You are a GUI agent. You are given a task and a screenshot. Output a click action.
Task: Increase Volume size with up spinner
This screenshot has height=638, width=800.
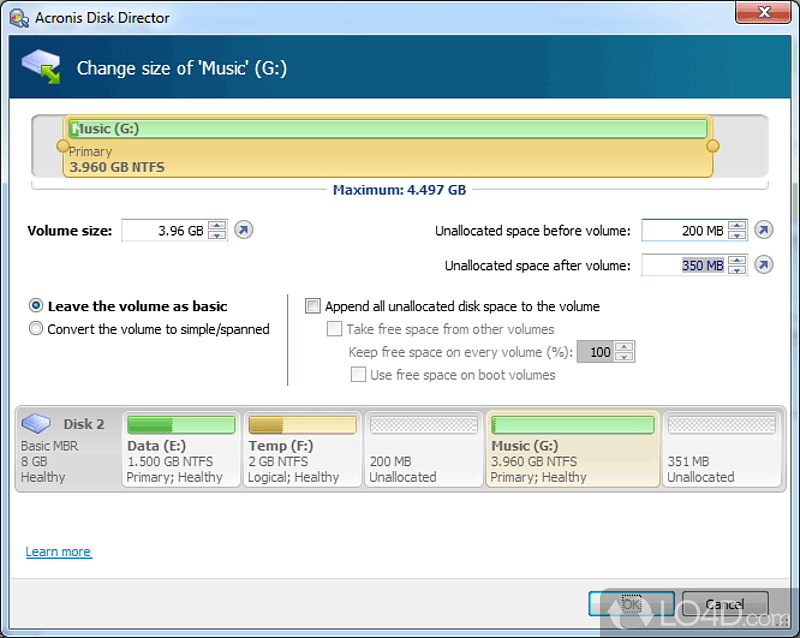pyautogui.click(x=217, y=226)
